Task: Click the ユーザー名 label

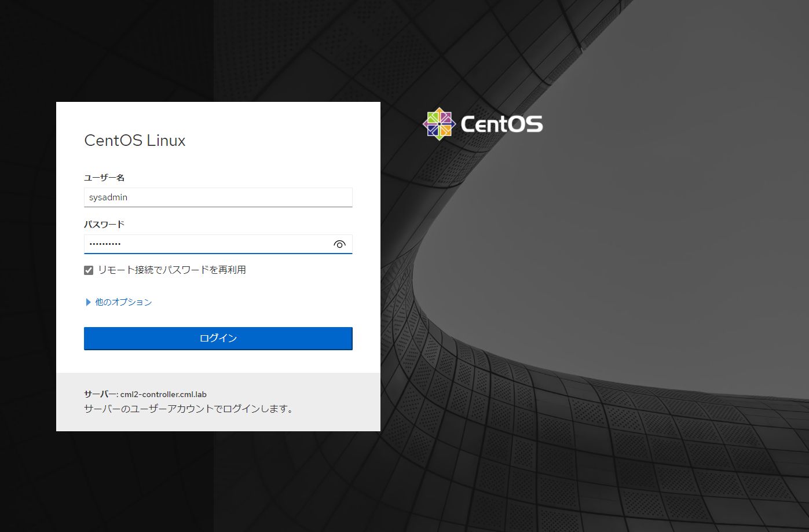Action: (104, 178)
